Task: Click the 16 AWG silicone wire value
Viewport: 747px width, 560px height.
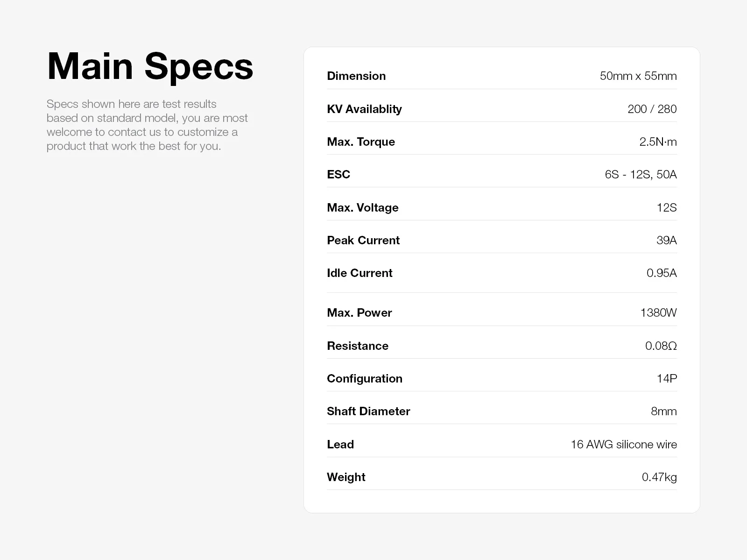Action: pos(623,444)
